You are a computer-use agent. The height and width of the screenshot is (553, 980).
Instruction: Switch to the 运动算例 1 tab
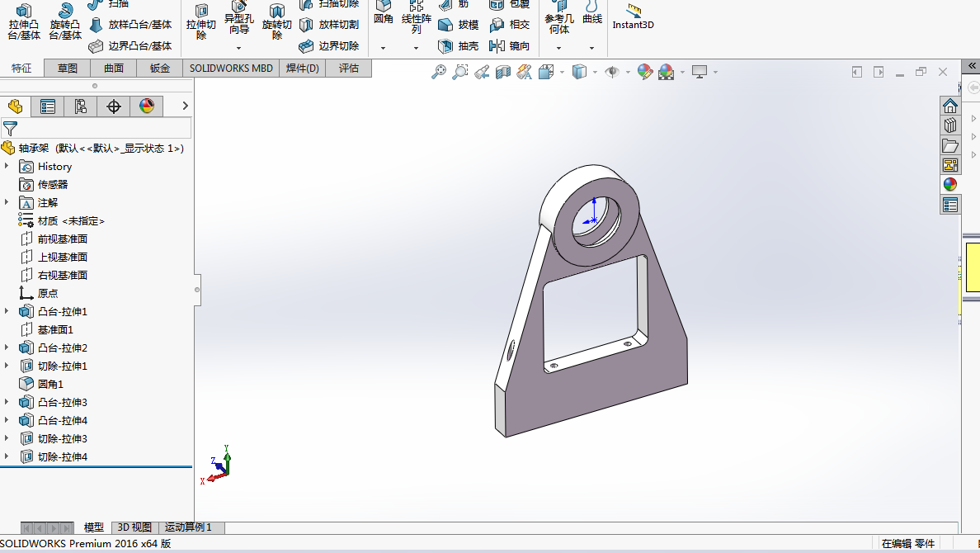[x=191, y=527]
